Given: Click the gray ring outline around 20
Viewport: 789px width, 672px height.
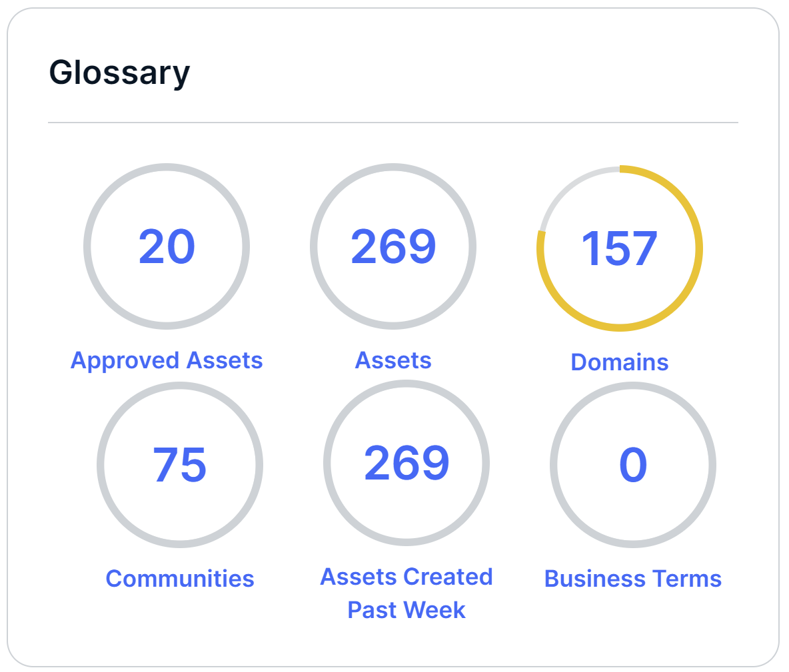Looking at the screenshot, I should pos(87,247).
